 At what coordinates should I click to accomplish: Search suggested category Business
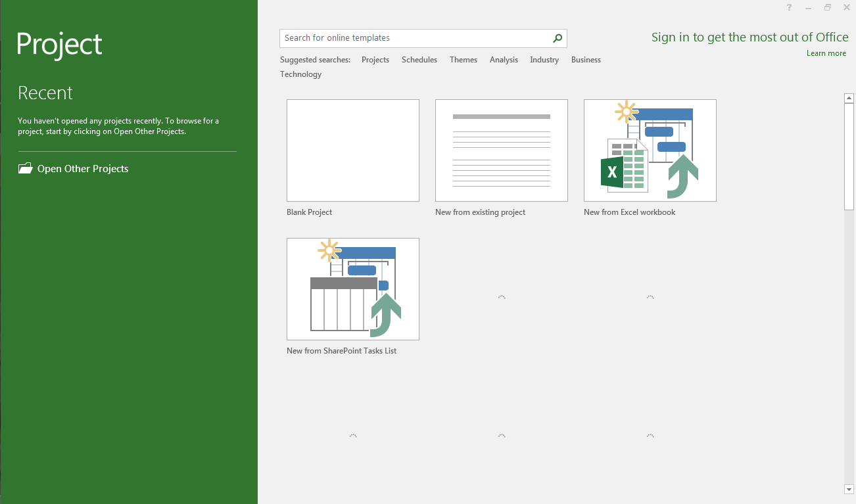tap(586, 60)
